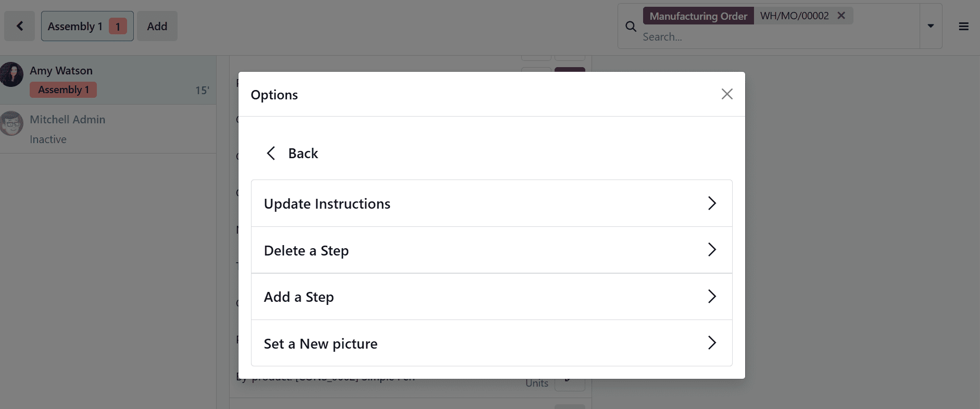Click Mitchell Admin's profile avatar

(x=11, y=123)
